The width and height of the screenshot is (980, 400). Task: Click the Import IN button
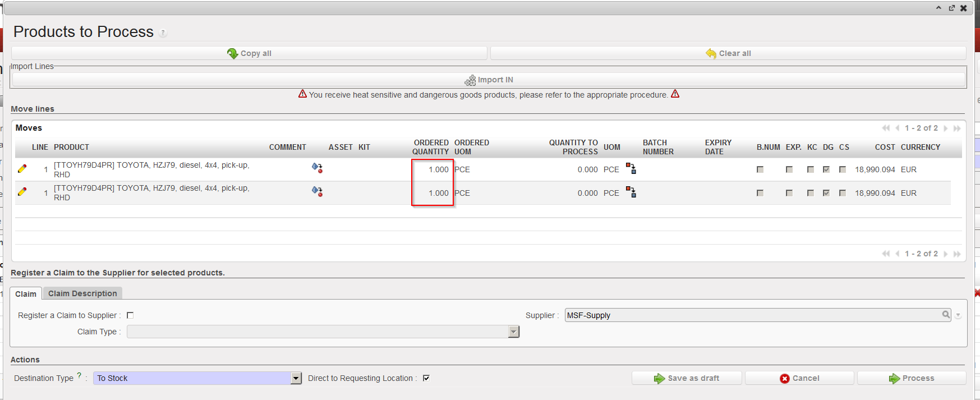pyautogui.click(x=489, y=80)
